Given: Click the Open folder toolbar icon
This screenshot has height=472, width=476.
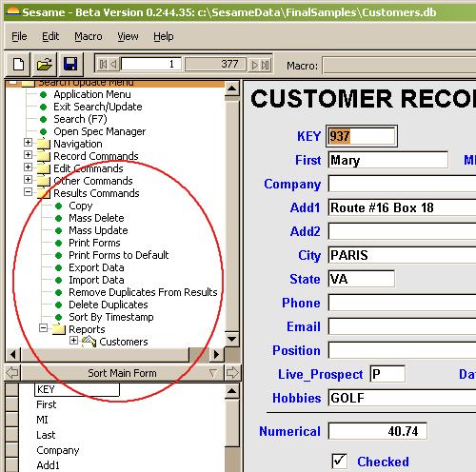Looking at the screenshot, I should [45, 65].
